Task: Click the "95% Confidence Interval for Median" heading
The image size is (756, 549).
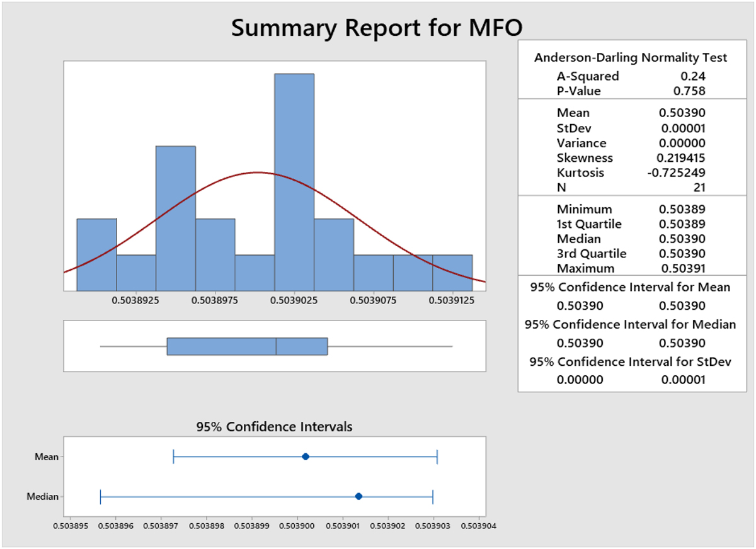Action: pos(631,324)
